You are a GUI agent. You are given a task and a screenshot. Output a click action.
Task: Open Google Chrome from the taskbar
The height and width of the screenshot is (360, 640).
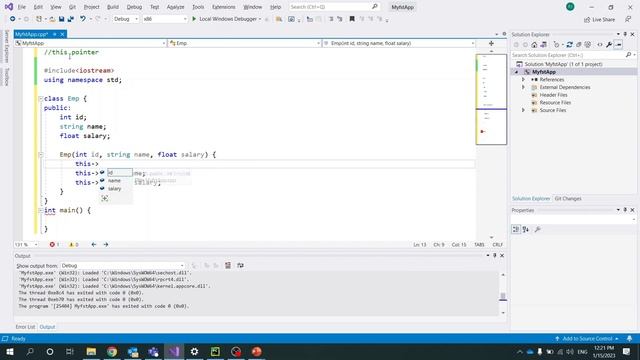coord(112,351)
